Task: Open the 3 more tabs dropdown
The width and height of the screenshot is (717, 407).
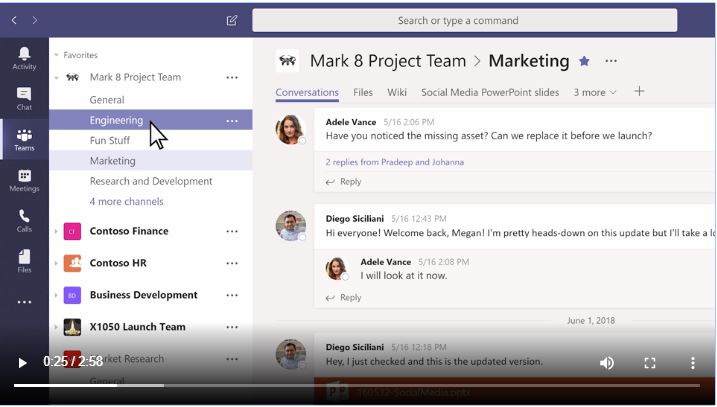Action: [x=595, y=92]
